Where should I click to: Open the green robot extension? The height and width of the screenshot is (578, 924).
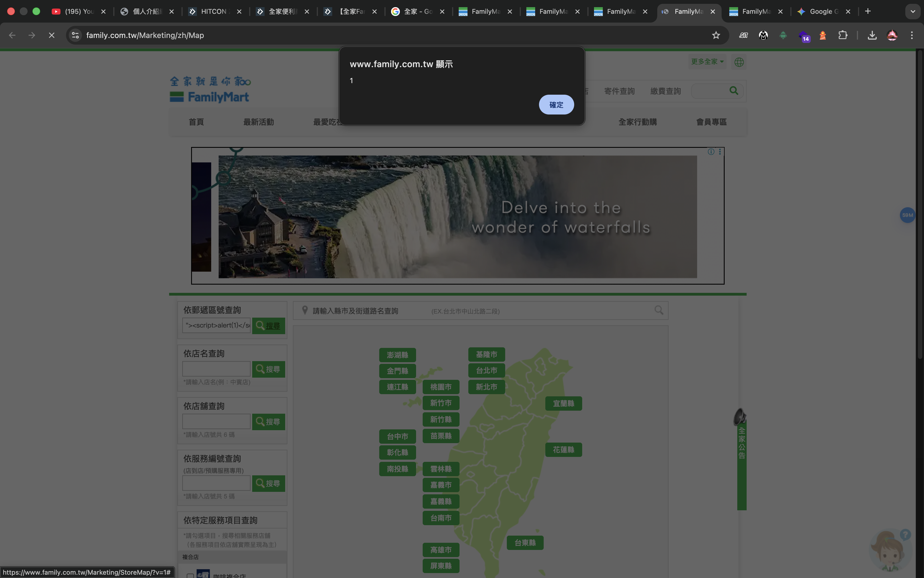783,35
